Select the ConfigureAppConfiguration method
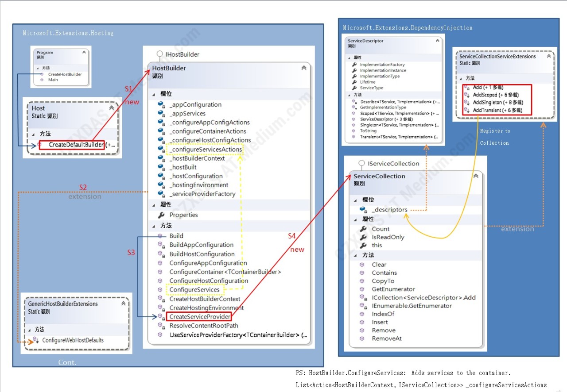 pyautogui.click(x=208, y=263)
